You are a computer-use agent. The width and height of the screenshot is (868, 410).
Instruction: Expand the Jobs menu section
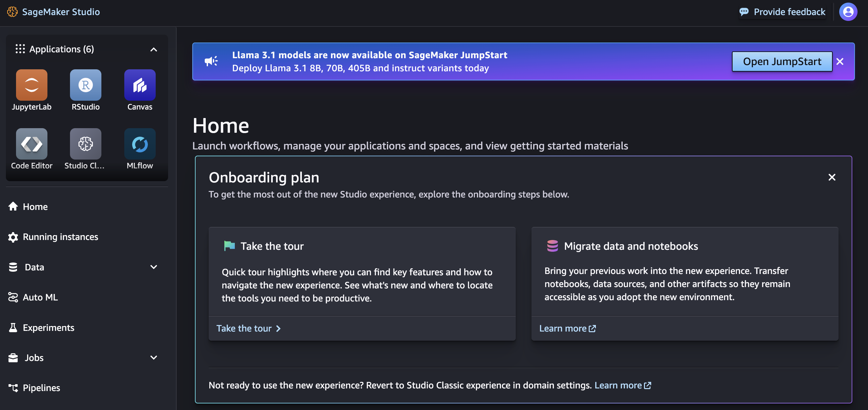[x=154, y=357]
